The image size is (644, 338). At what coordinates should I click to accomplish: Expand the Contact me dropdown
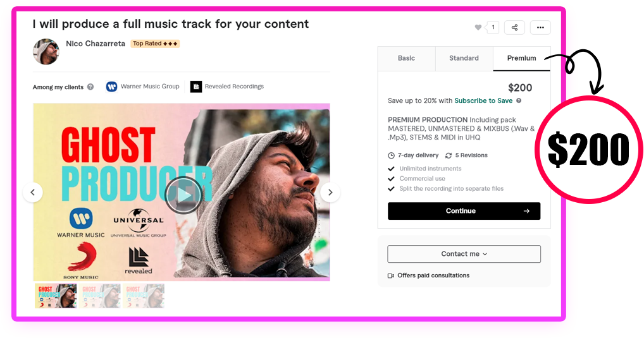point(464,254)
